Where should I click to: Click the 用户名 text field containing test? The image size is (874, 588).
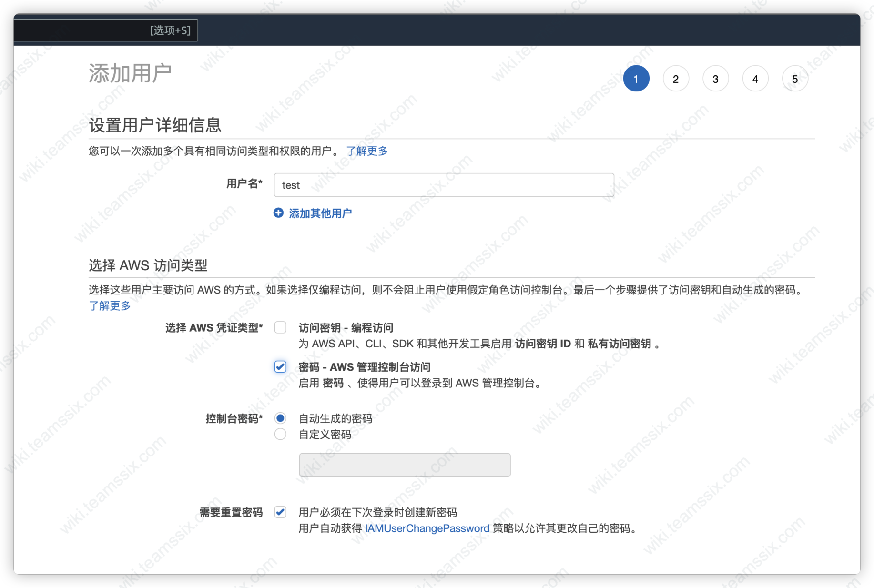443,185
